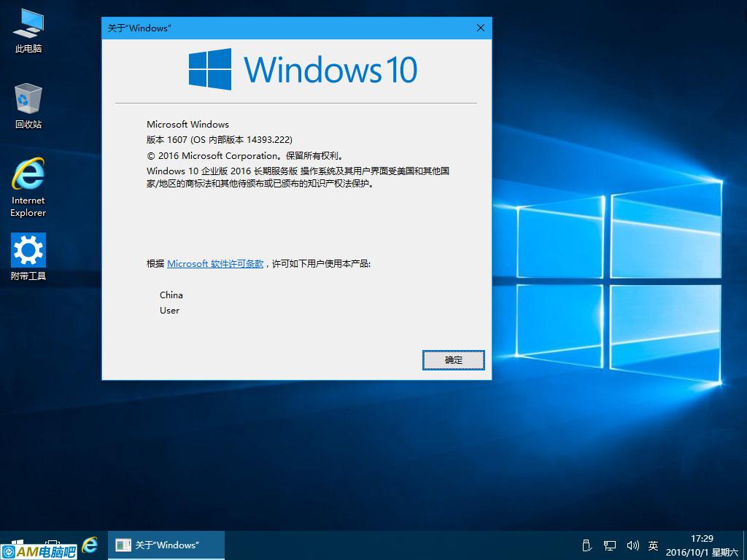Open the network icon in system tray
Image resolution: width=747 pixels, height=560 pixels.
(x=609, y=545)
